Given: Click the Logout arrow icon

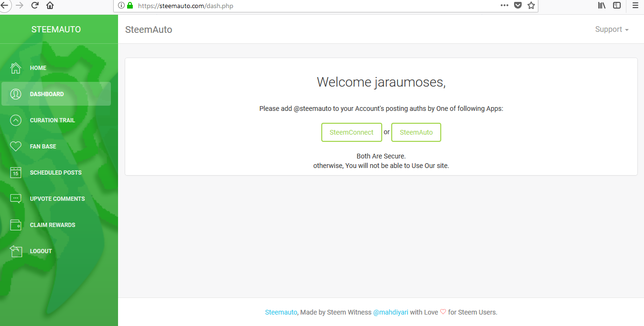Looking at the screenshot, I should point(16,251).
